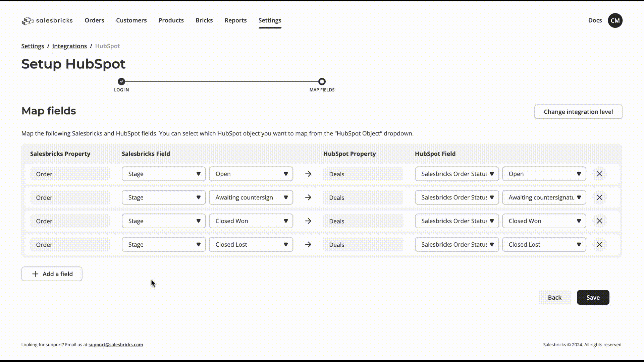Delete the Closed Lost mapping row
Screen dimensions: 644x362
pyautogui.click(x=599, y=245)
